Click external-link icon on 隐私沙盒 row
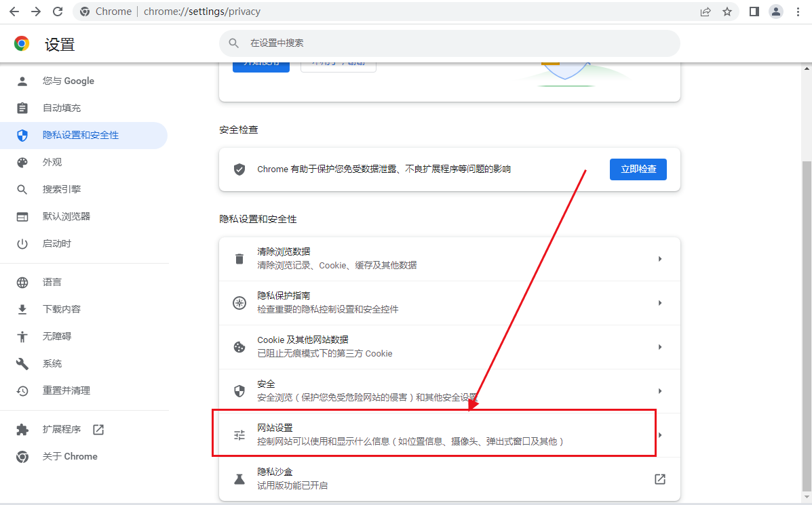Viewport: 812px width, 505px height. 660,479
